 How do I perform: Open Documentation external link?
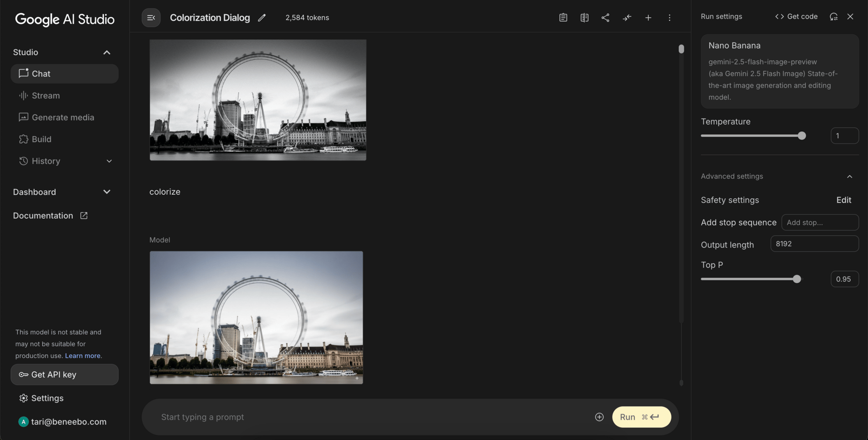[x=50, y=216]
